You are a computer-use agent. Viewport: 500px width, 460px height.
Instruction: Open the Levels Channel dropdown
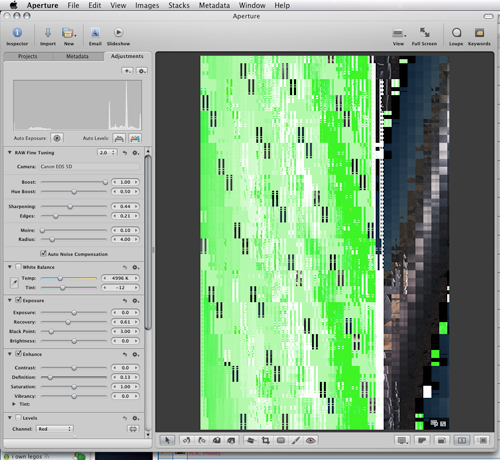(55, 429)
